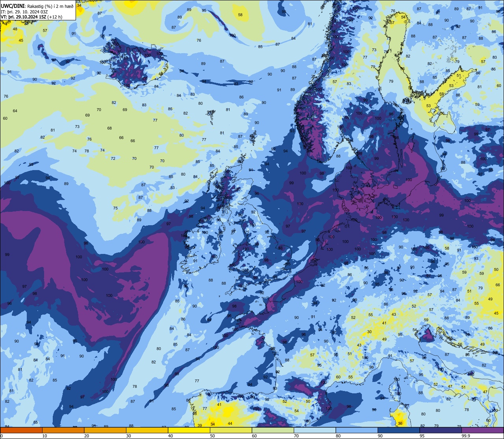Click the '95' legend scale label

click(x=422, y=436)
